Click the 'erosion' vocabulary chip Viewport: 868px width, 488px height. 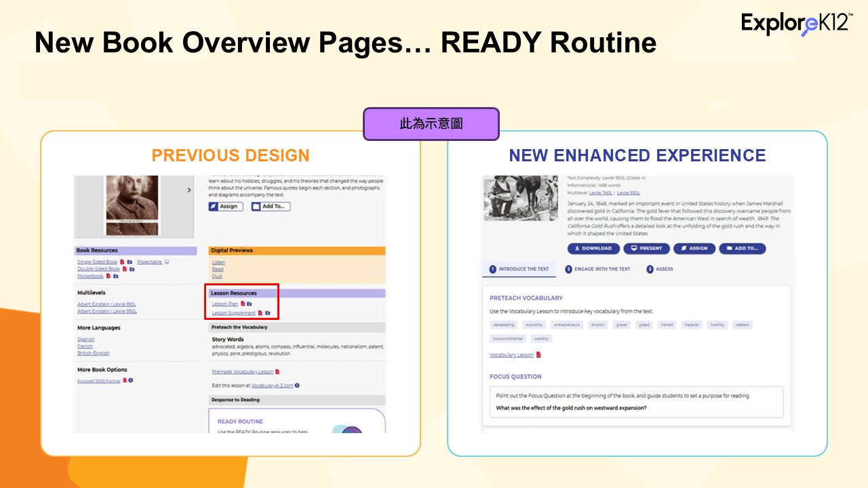pyautogui.click(x=597, y=325)
